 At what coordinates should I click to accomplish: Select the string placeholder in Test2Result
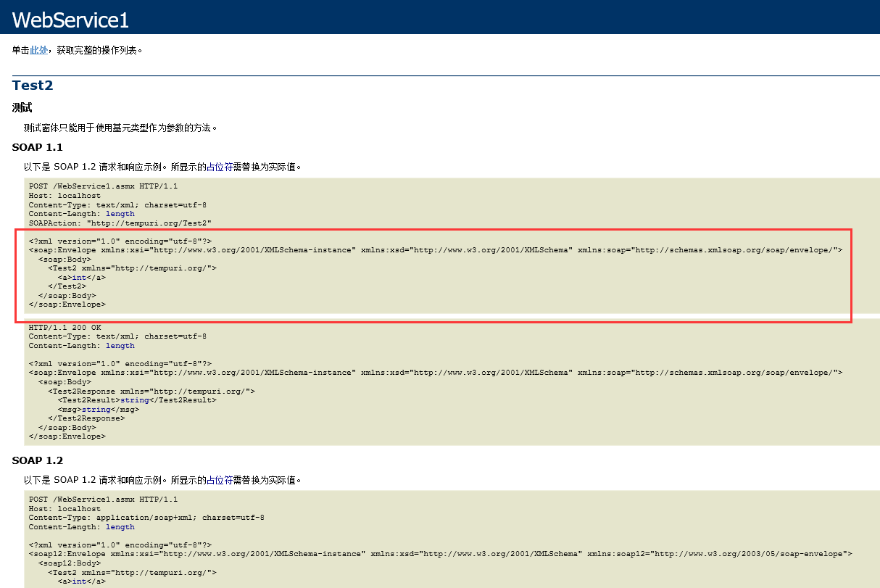(x=135, y=399)
